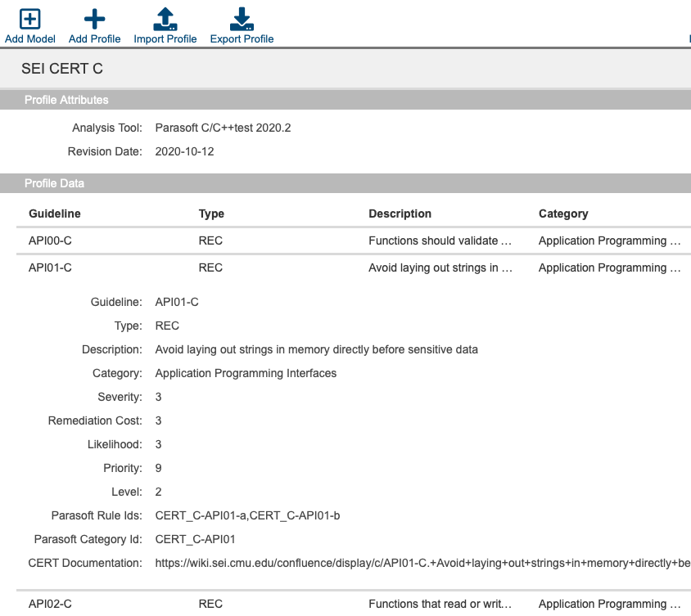Click the full description 'Avoid laying out strings in memory directly before sensitive data'
This screenshot has height=616, width=691.
pos(316,349)
